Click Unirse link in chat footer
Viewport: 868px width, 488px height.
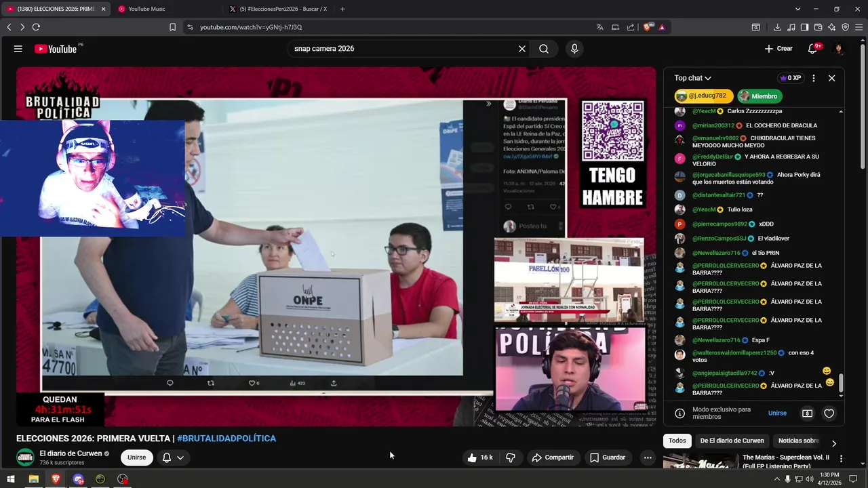point(777,413)
